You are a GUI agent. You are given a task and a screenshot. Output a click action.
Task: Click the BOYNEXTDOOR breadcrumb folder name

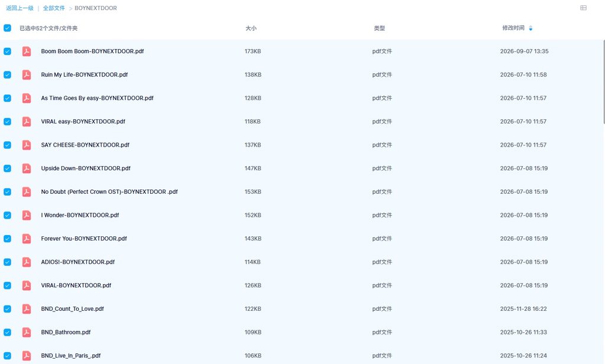tap(96, 8)
